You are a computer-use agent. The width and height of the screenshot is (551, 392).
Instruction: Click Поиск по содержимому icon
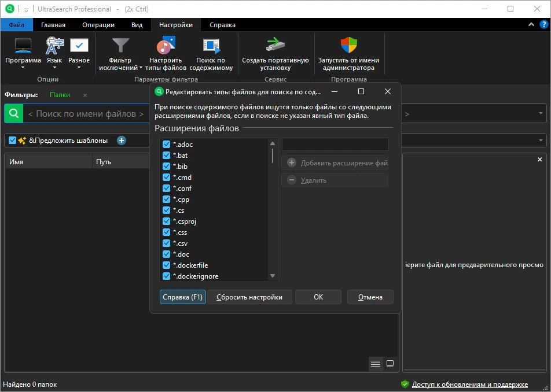pyautogui.click(x=211, y=46)
